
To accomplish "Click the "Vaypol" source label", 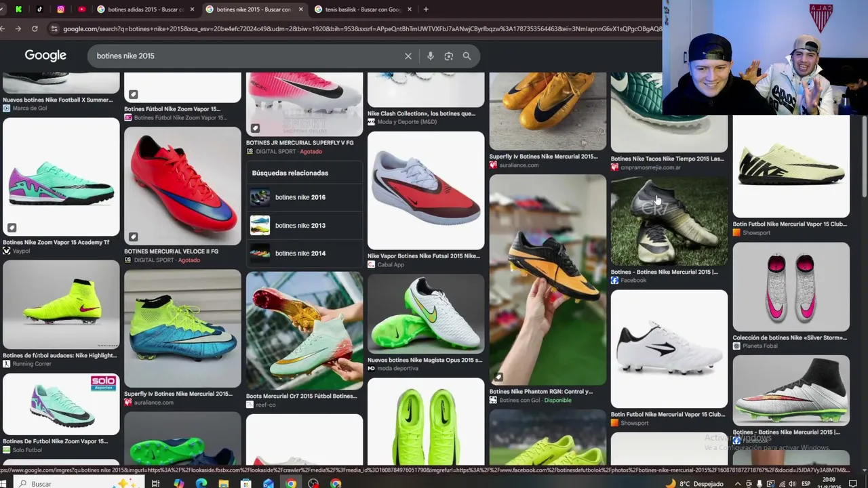I will [x=22, y=251].
